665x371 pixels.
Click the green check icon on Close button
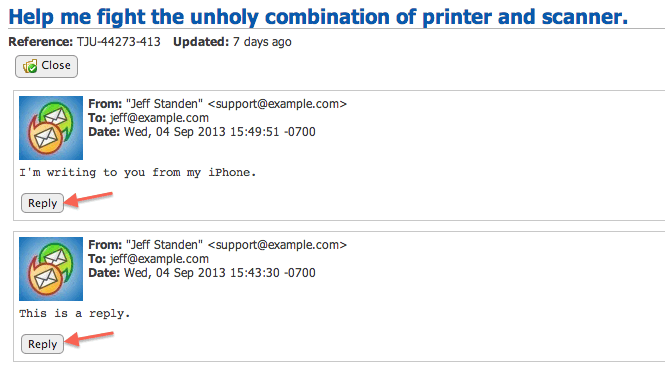(30, 66)
